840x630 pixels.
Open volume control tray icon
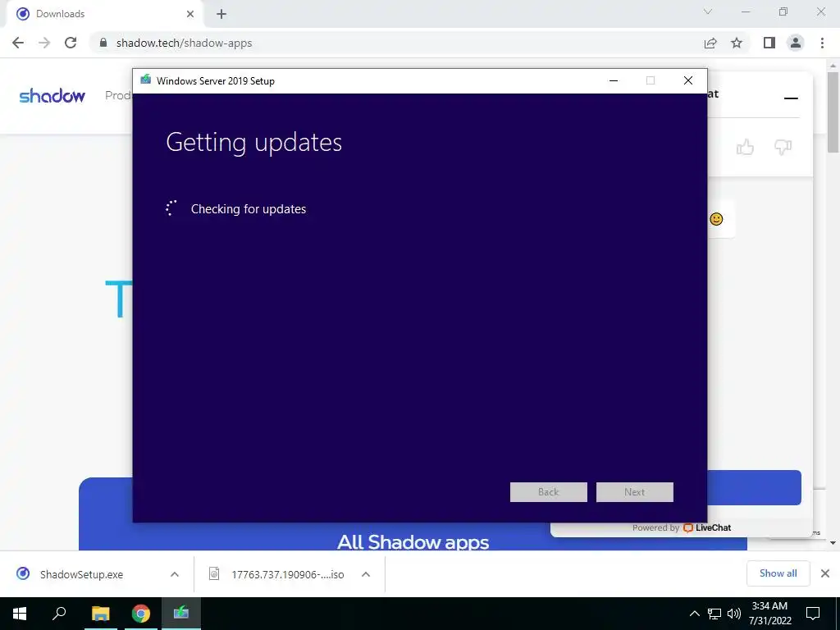coord(734,614)
